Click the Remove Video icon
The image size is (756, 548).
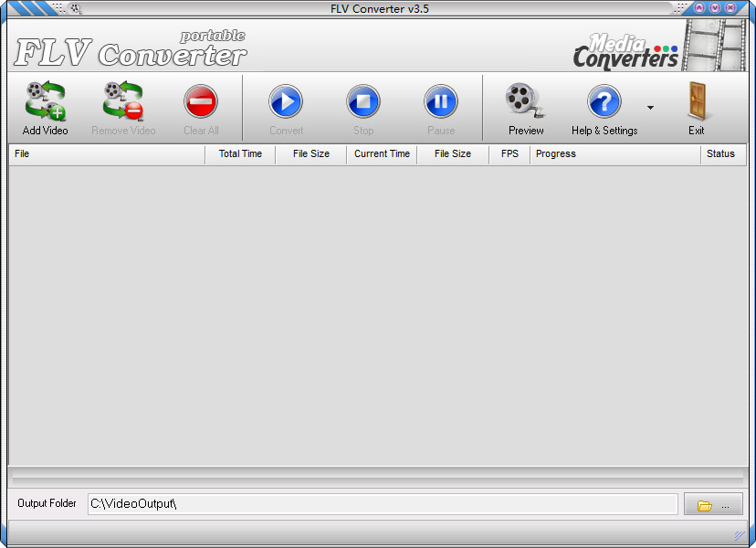click(123, 100)
